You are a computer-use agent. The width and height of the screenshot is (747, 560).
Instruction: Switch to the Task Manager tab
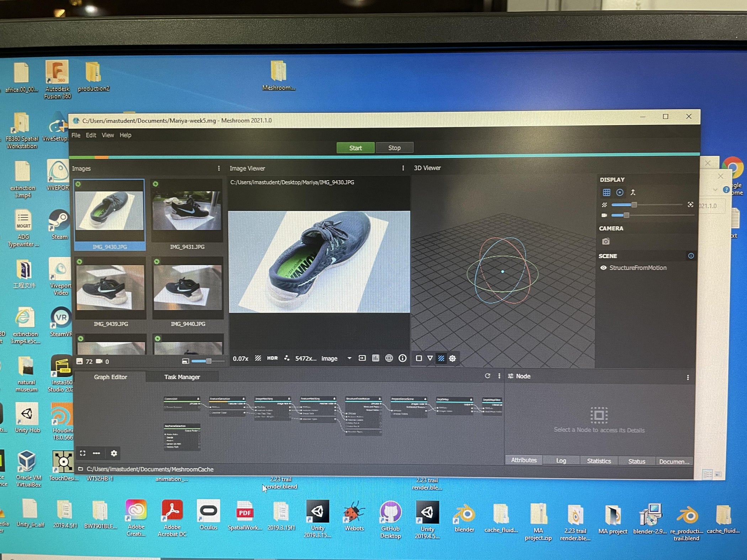pyautogui.click(x=182, y=377)
